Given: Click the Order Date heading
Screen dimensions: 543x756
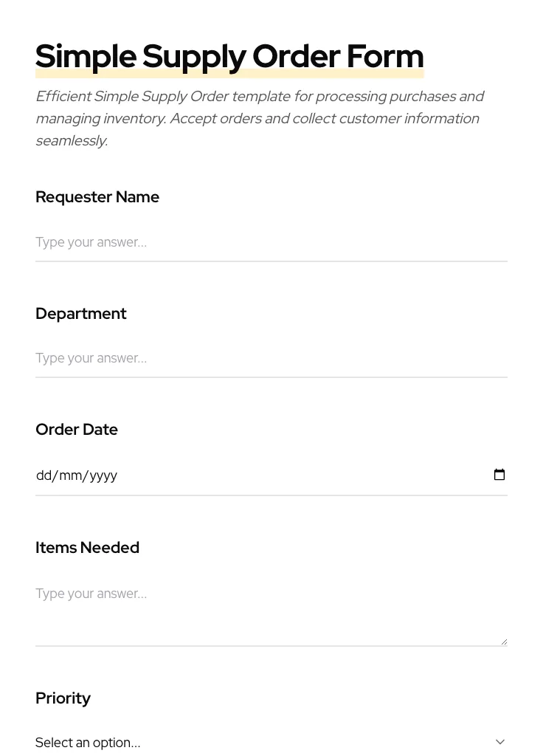Looking at the screenshot, I should click(77, 429).
